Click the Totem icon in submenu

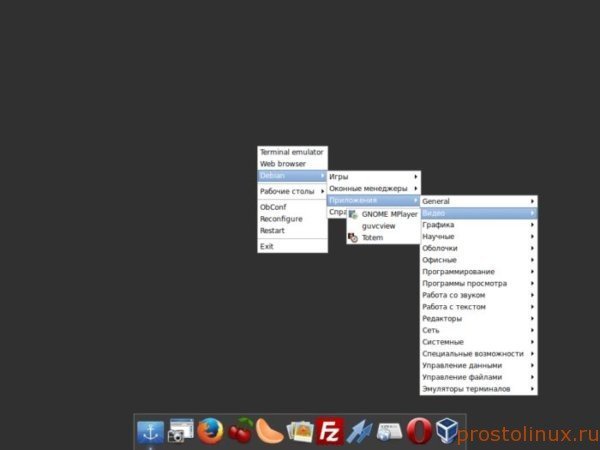[353, 238]
